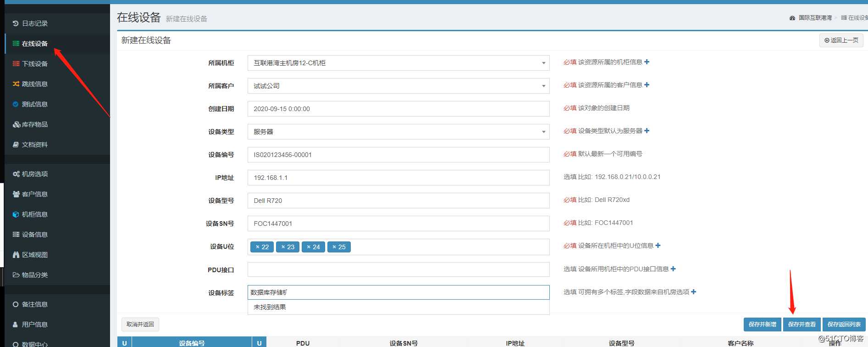868x347 pixels.
Task: Open the 设备类型 device type dropdown
Action: tap(398, 132)
